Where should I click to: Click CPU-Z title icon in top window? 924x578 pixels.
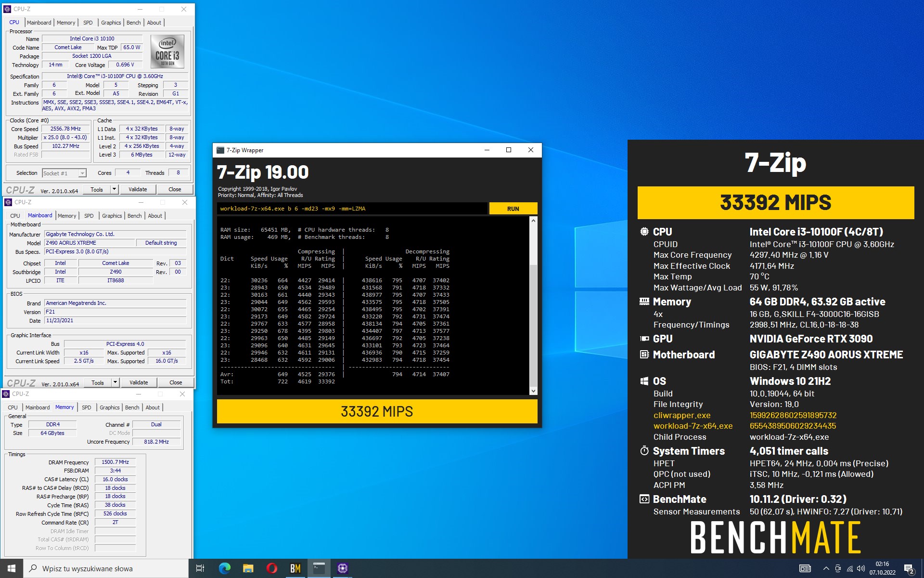pyautogui.click(x=7, y=9)
